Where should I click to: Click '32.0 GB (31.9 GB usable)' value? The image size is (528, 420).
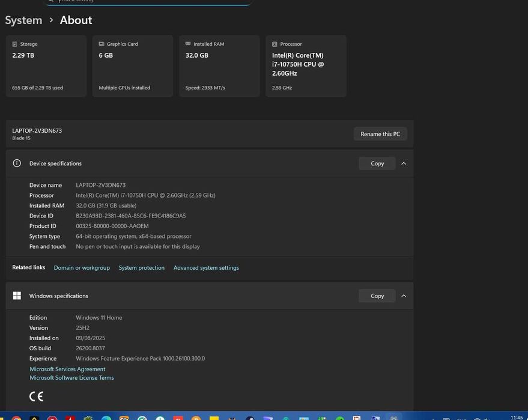(x=106, y=205)
